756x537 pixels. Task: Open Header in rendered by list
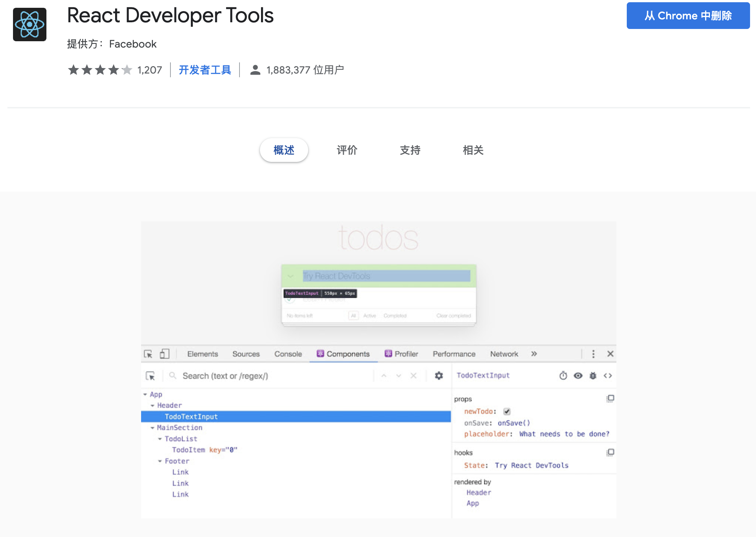pyautogui.click(x=479, y=492)
